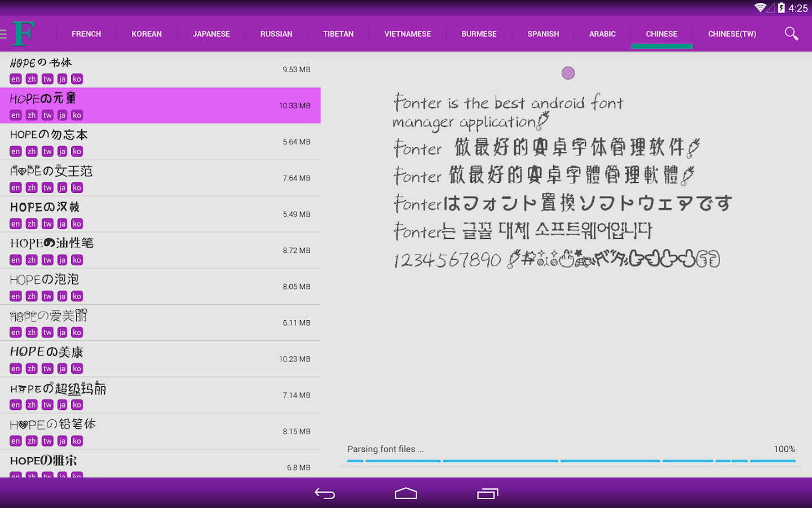Tap the 'ko' tag on 8.15 MB font
The height and width of the screenshot is (508, 812).
point(77,440)
